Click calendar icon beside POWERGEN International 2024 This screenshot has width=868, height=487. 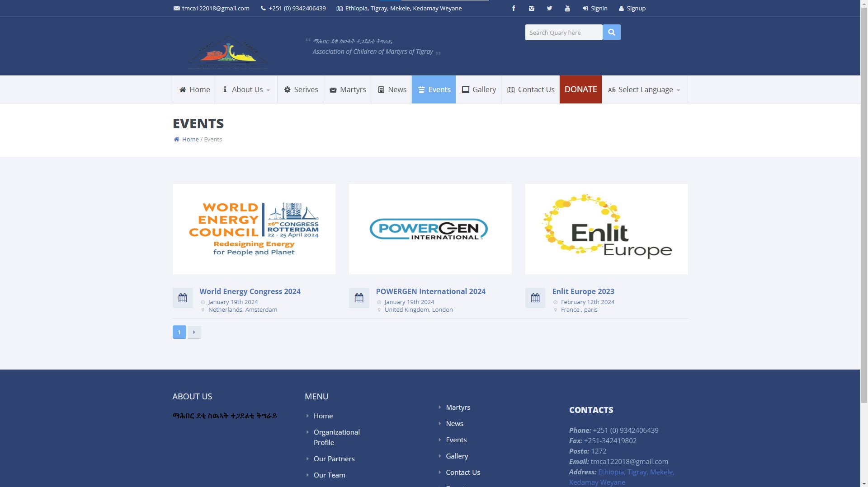pyautogui.click(x=359, y=298)
